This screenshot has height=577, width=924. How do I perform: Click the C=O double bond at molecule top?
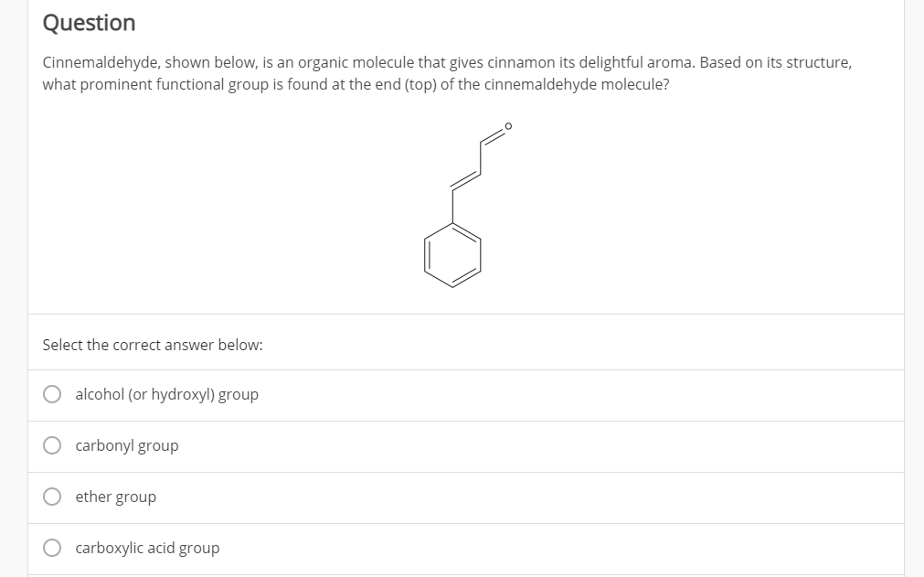tap(494, 135)
